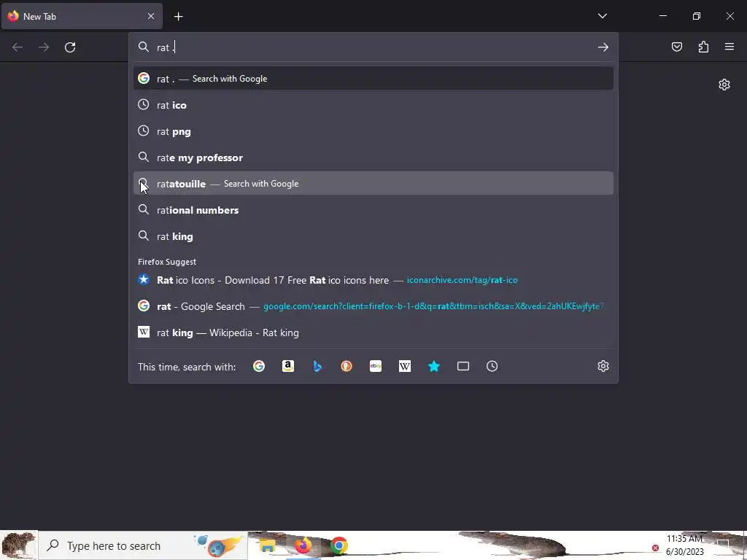The width and height of the screenshot is (747, 560).
Task: Open clock showing 11:35 AM
Action: coord(684,545)
